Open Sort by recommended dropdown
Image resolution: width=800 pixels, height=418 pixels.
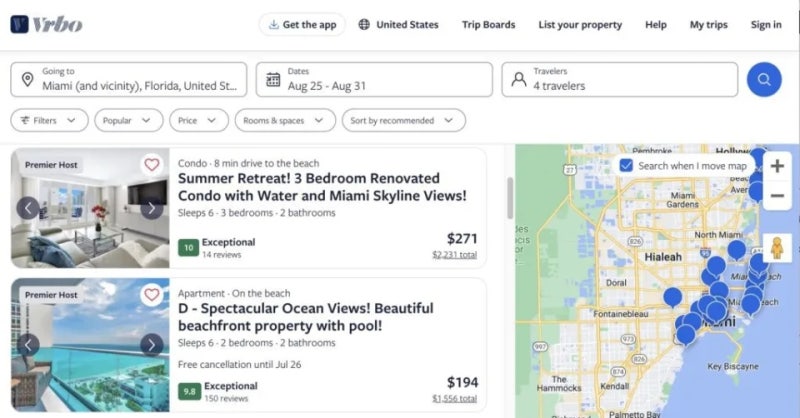[x=402, y=120]
